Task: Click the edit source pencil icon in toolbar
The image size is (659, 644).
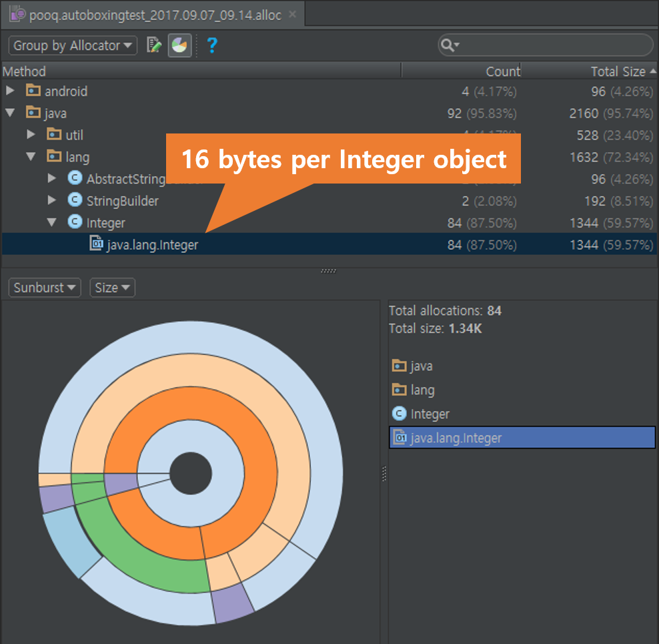Action: (154, 45)
